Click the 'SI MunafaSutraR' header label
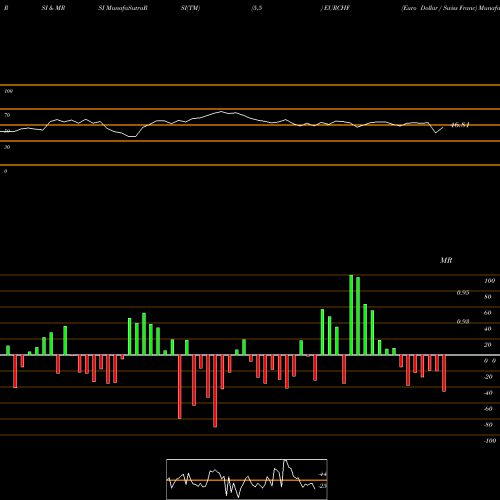Image resolution: width=500 pixels, height=500 pixels. 123,8
